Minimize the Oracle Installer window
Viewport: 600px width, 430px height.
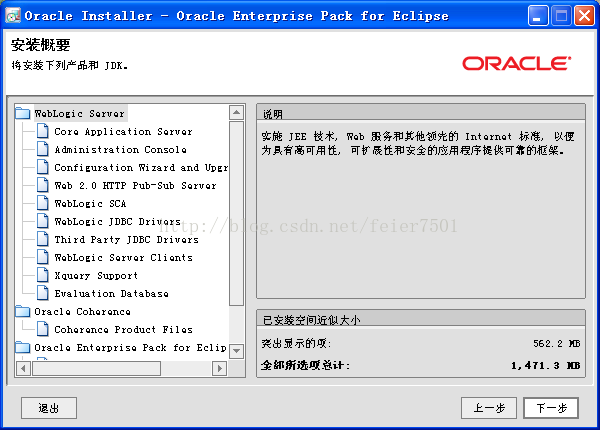click(x=538, y=16)
